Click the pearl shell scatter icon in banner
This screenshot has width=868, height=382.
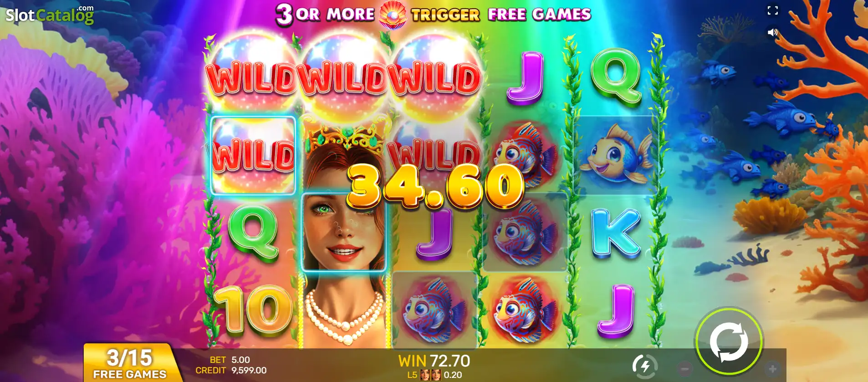pyautogui.click(x=392, y=14)
